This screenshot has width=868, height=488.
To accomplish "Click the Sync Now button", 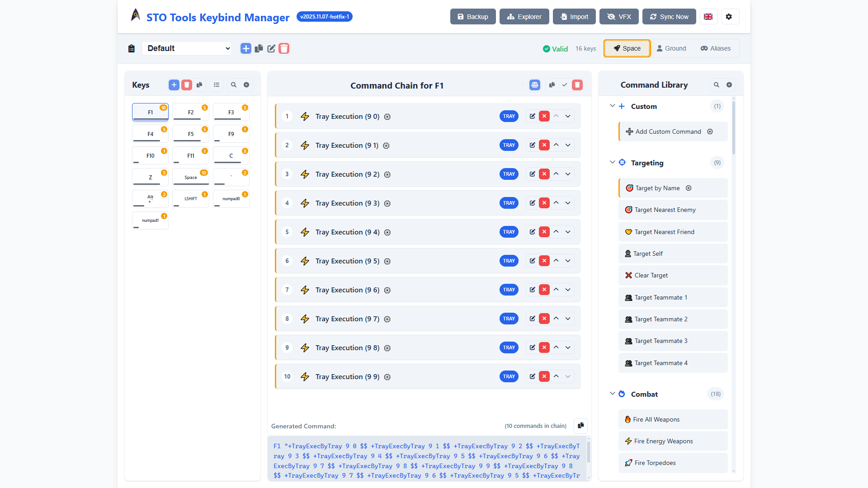I will pyautogui.click(x=669, y=16).
